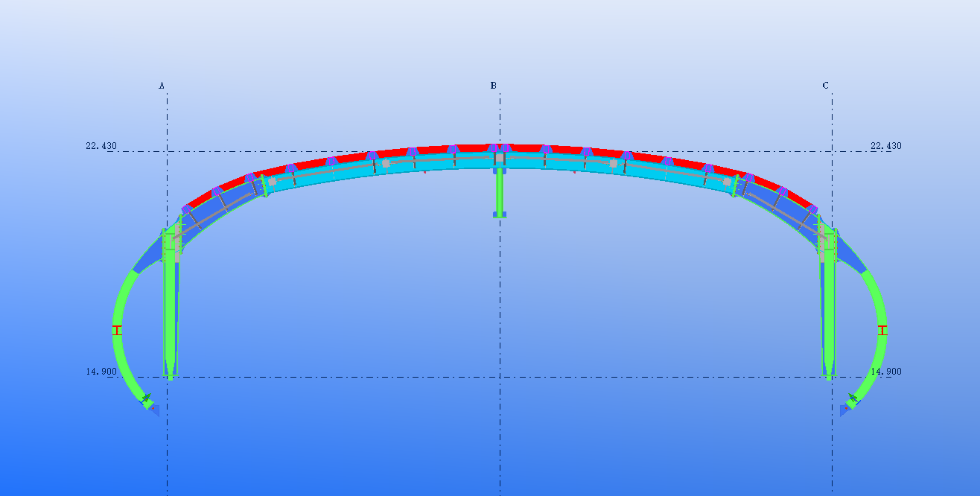Select the blue arrowhead at left arc's lower end
The height and width of the screenshot is (496, 980).
coord(154,409)
